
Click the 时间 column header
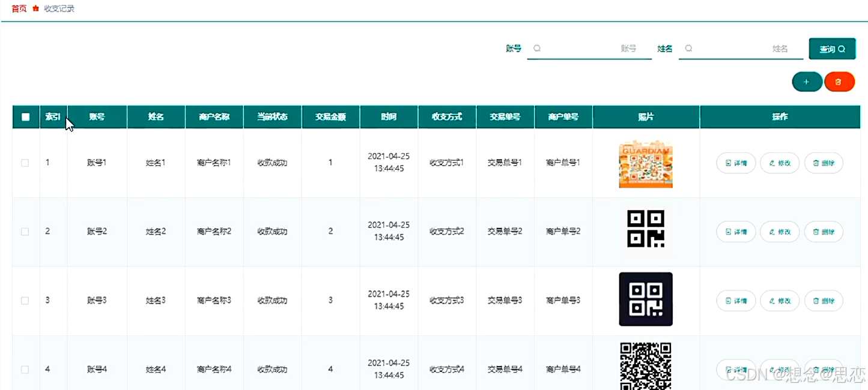click(x=389, y=117)
